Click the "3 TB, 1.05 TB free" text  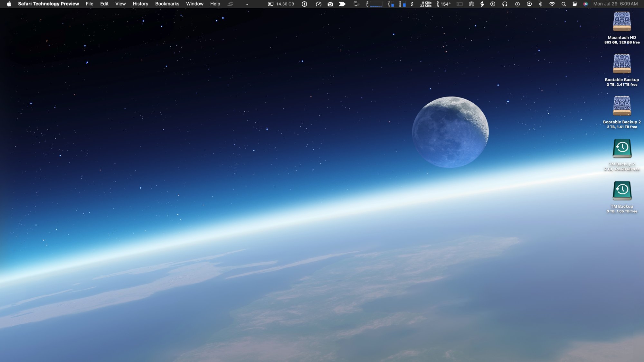pos(622,211)
